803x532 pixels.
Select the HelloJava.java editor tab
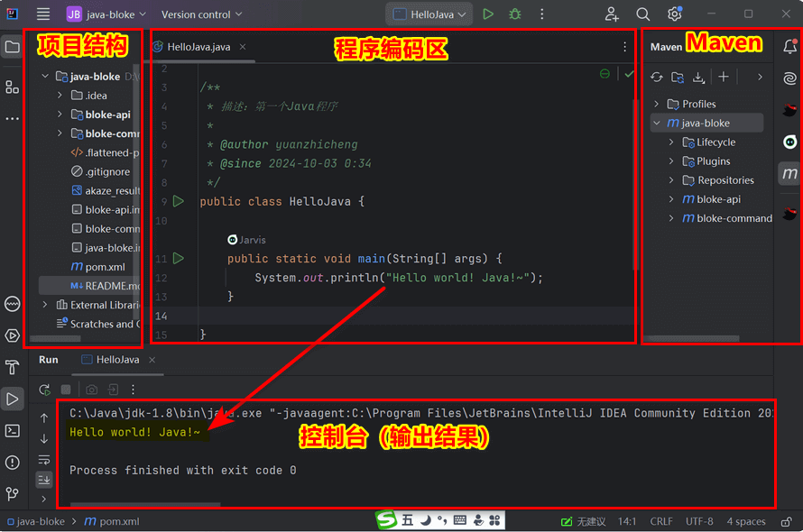[198, 47]
